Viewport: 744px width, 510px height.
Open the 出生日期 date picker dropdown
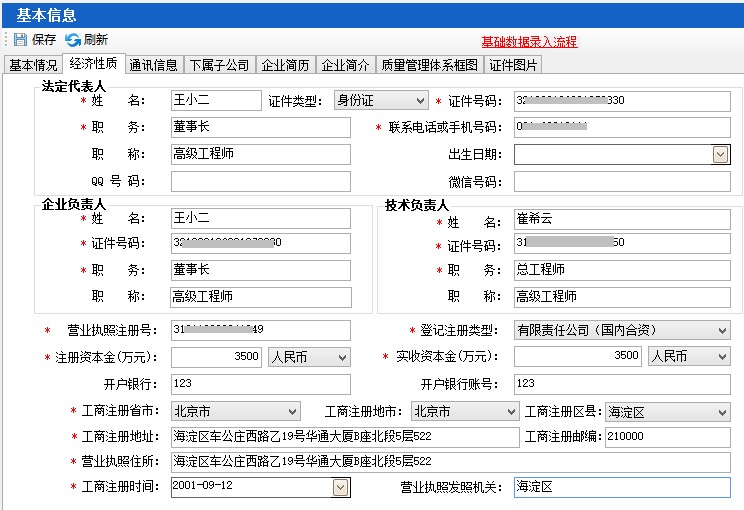point(720,155)
